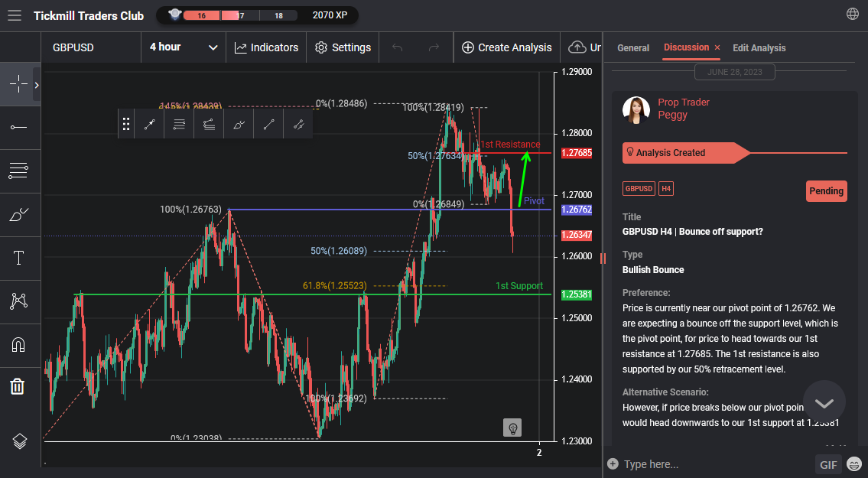Pick the parallel channel tool in floating toolbar
Screen dimensions: 868x478
click(298, 124)
